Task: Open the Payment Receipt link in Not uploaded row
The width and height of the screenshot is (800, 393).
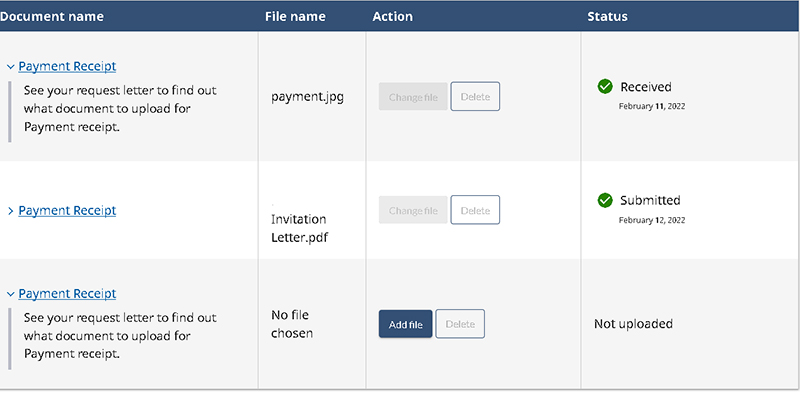Action: 67,293
